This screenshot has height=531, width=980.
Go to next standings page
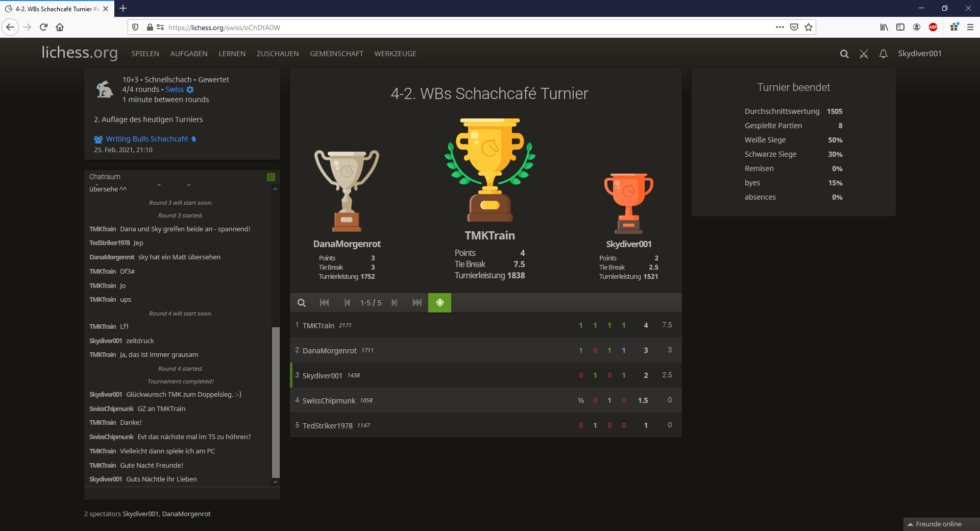[x=394, y=303]
